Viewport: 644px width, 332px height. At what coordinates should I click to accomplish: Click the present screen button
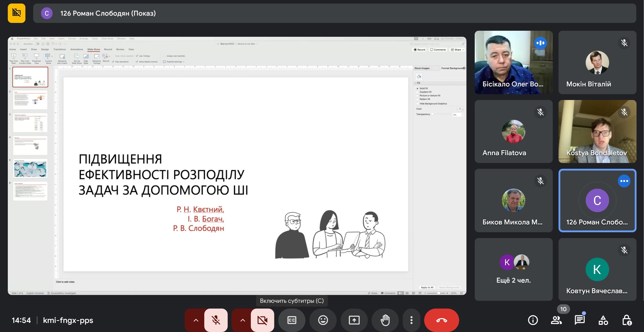[x=354, y=320]
